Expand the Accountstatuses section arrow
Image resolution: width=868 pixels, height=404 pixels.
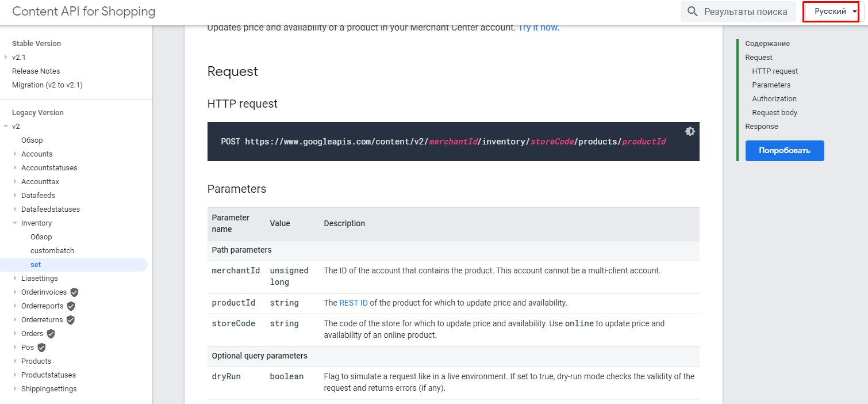[15, 168]
